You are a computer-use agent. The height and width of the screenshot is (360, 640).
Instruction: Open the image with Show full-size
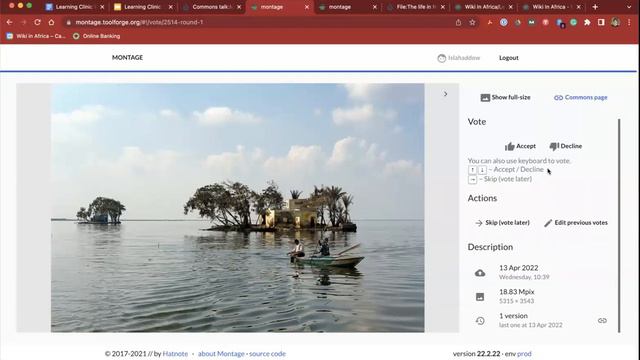506,98
